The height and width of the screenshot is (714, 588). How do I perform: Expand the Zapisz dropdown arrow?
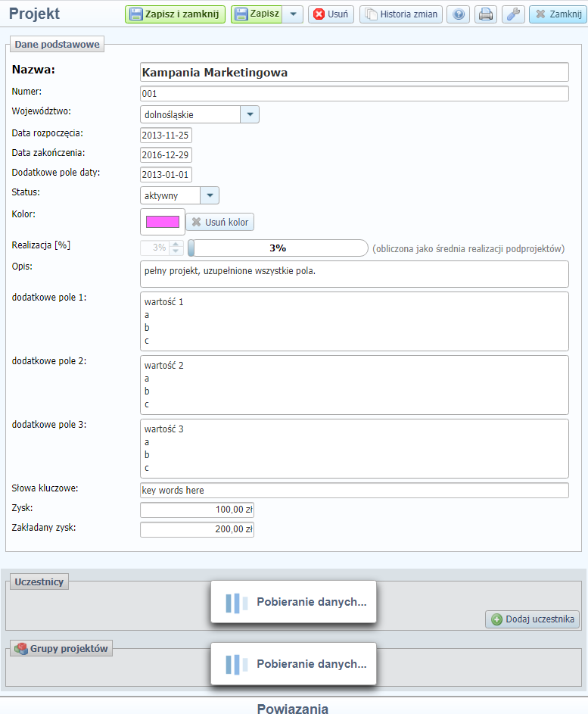click(293, 14)
